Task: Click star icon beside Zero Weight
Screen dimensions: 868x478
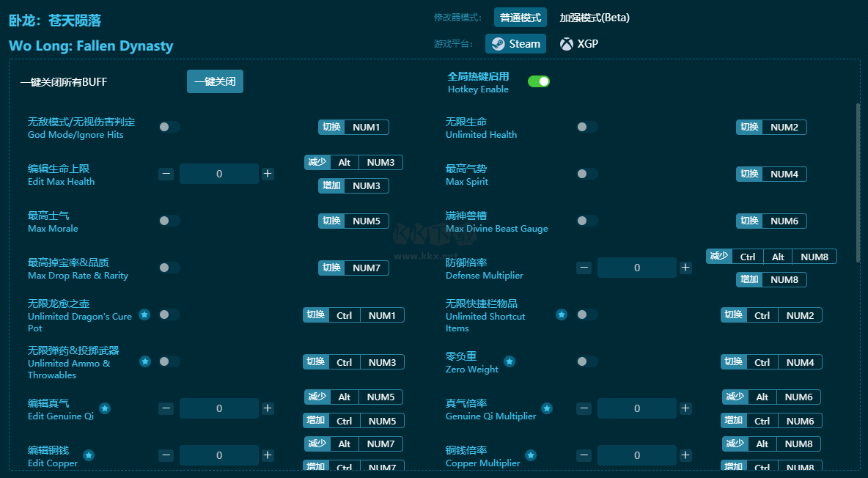Action: tap(510, 361)
